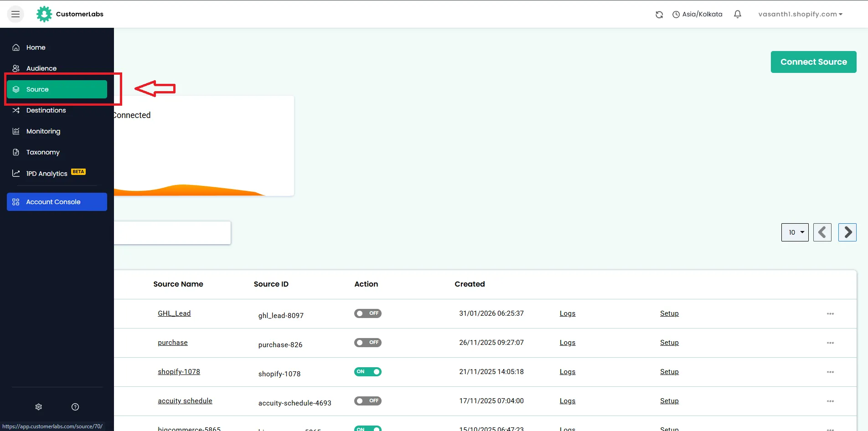Select created date 21/11/2025 14:05:18
The image size is (868, 431).
pos(491,372)
